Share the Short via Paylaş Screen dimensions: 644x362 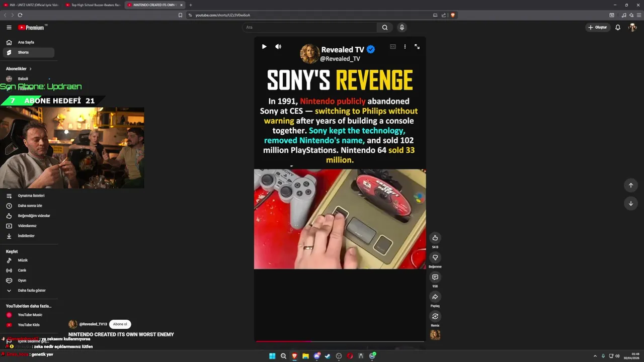(x=435, y=297)
